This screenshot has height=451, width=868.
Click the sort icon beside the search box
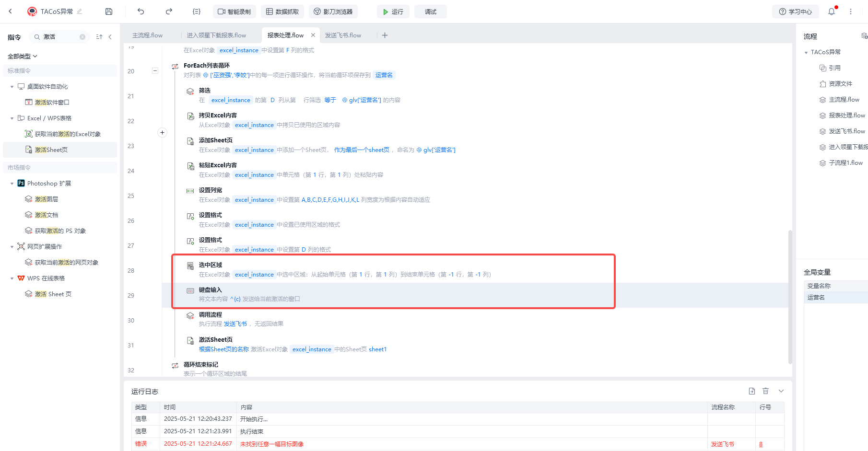pos(99,37)
